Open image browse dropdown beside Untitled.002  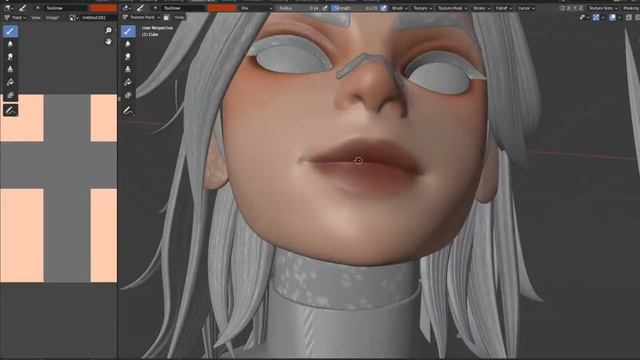tap(73, 18)
